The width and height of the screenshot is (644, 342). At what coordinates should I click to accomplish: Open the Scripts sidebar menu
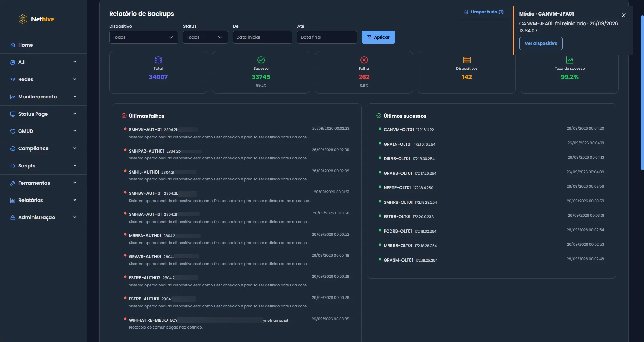[43, 166]
